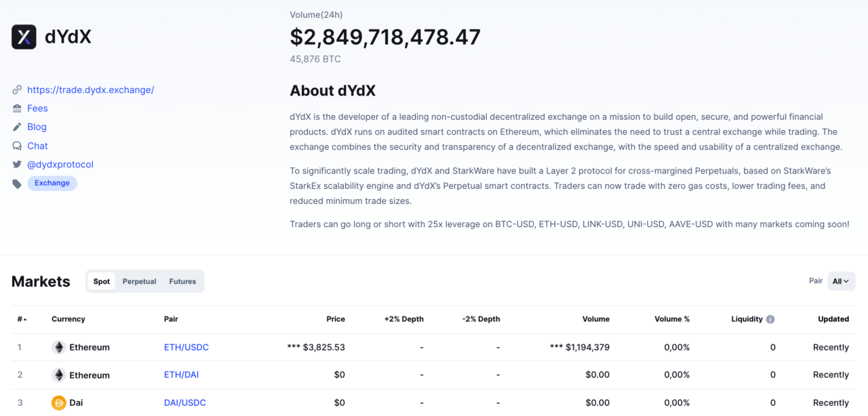This screenshot has height=416, width=868.
Task: Click the @dydxprotocol Twitter handle
Action: pos(60,164)
